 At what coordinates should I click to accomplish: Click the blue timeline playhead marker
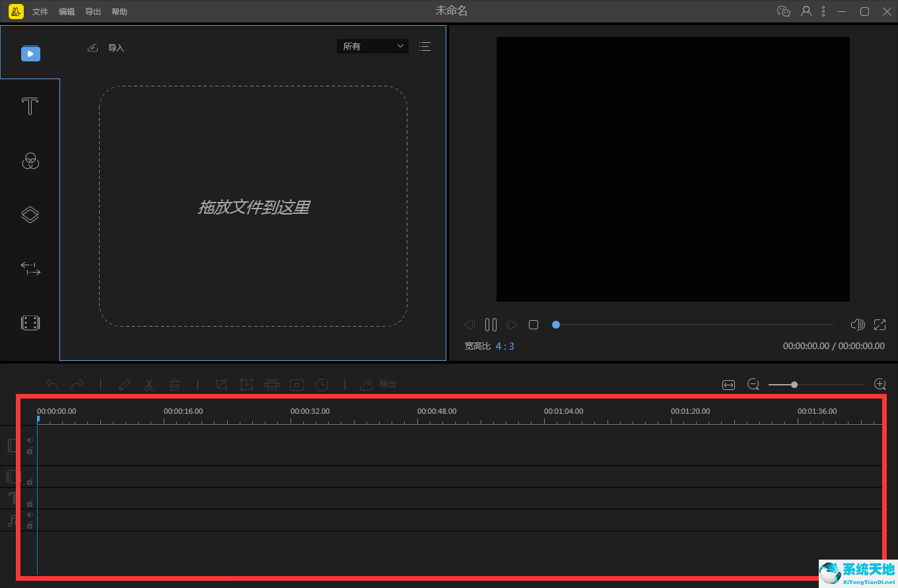[x=38, y=418]
